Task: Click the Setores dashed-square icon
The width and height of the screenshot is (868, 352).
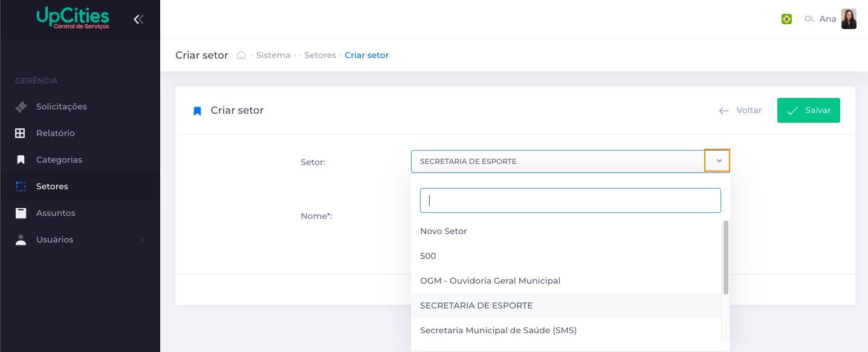Action: 21,186
